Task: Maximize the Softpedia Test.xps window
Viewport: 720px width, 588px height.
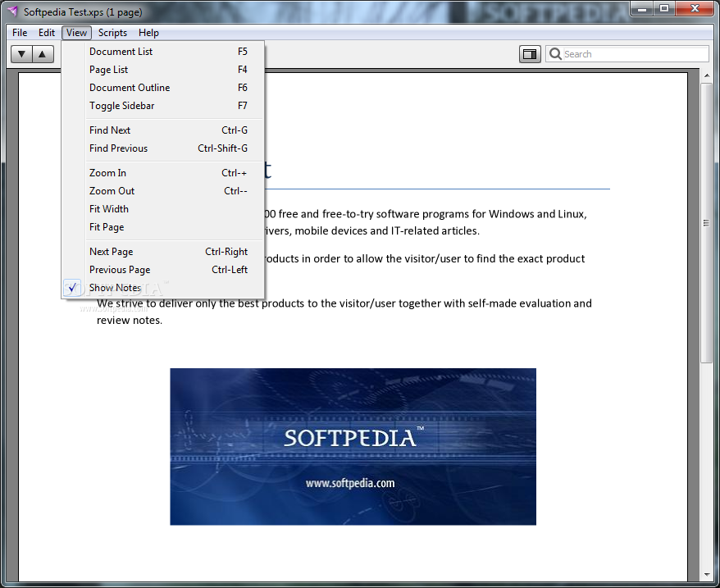Action: tap(664, 9)
